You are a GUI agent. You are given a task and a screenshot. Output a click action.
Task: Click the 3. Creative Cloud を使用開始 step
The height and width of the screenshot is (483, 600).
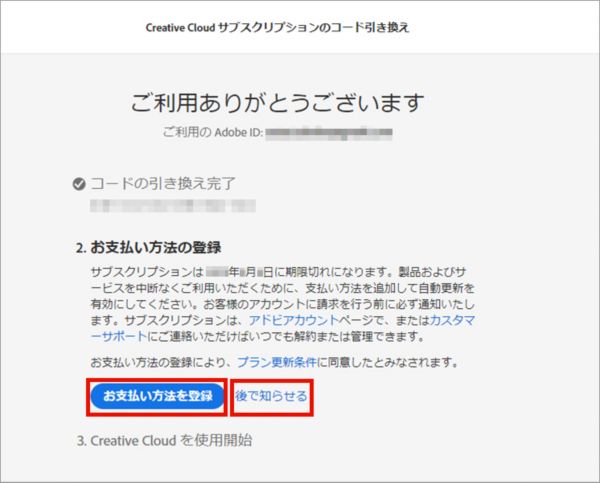tap(165, 441)
